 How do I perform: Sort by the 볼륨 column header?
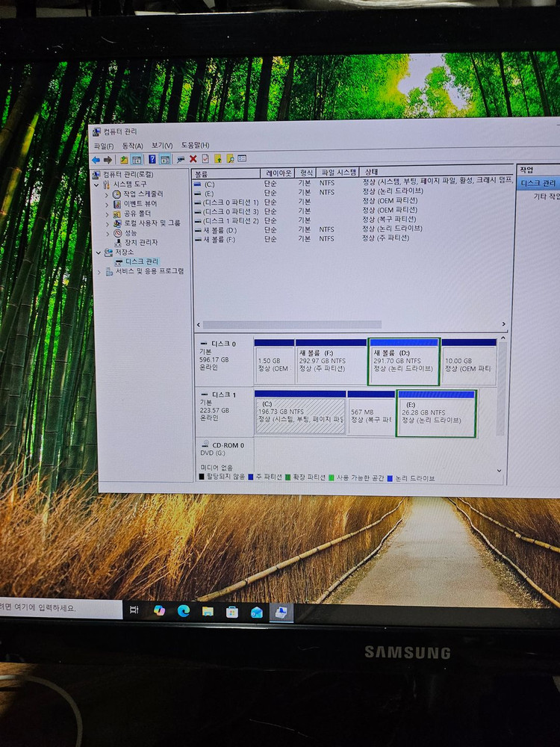226,174
